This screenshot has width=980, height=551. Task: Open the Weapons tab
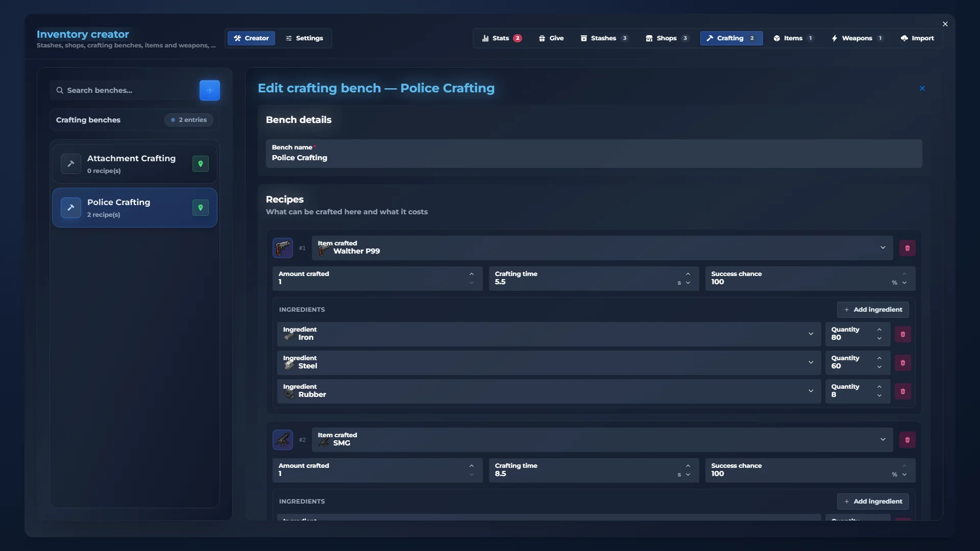[857, 38]
